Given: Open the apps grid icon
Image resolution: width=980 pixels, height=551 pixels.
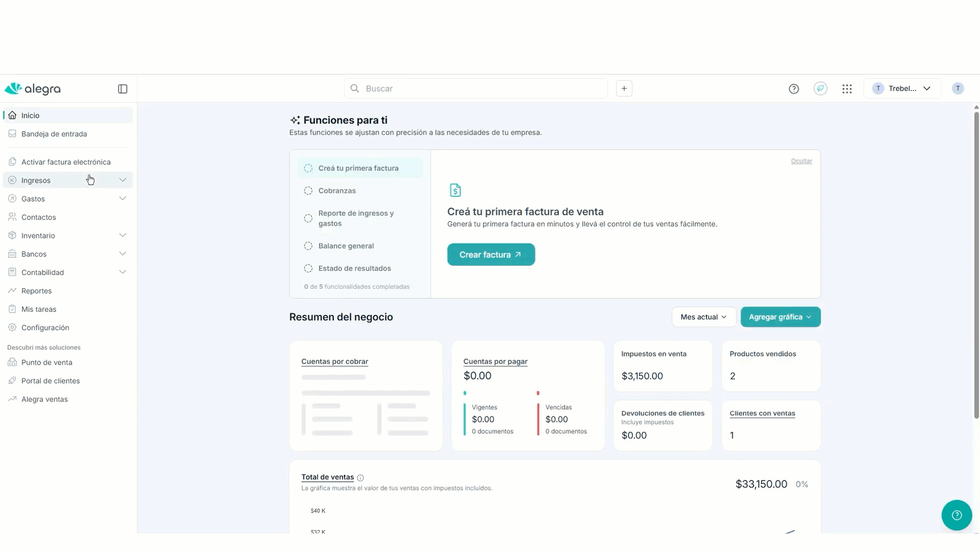Looking at the screenshot, I should tap(847, 89).
